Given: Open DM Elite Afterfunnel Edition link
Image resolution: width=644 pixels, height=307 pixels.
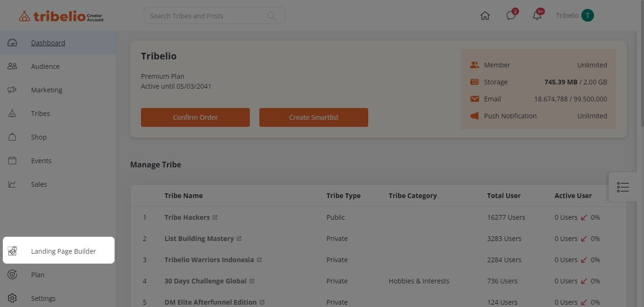Looking at the screenshot, I should (211, 302).
